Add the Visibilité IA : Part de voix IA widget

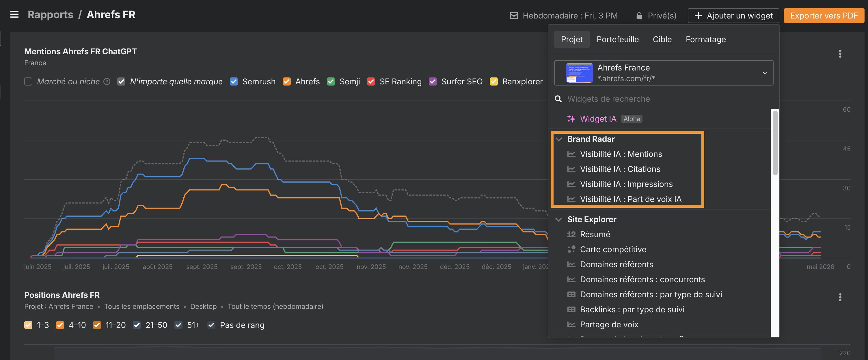630,199
